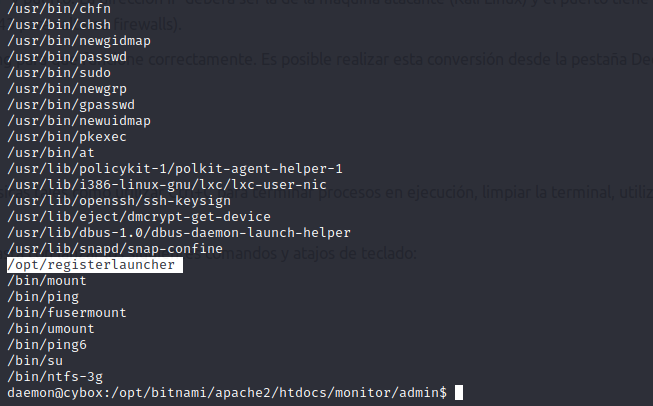This screenshot has width=653, height=406.
Task: Click the /usr/bin/at line
Action: (x=34, y=153)
